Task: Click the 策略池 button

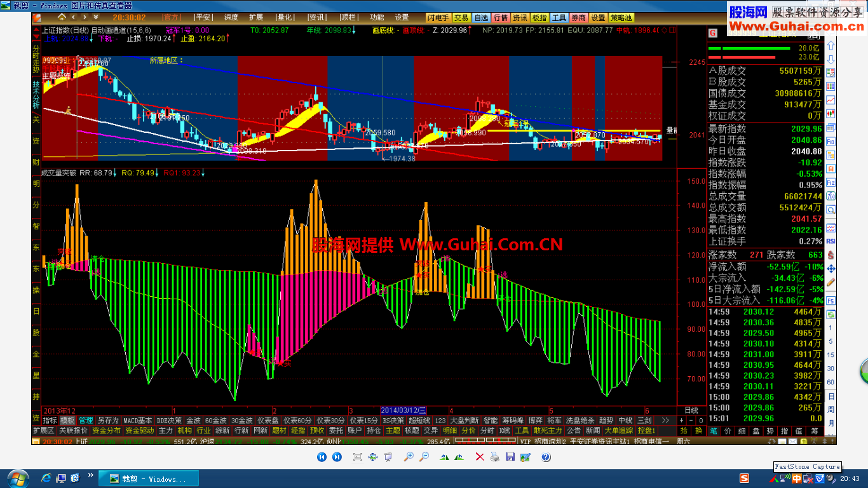Action: pyautogui.click(x=621, y=18)
